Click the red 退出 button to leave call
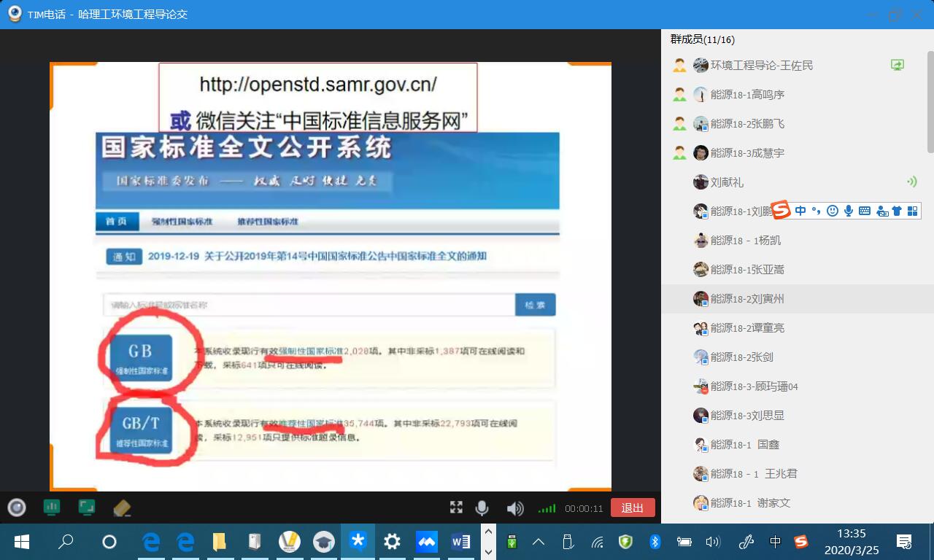This screenshot has height=560, width=934. [633, 508]
